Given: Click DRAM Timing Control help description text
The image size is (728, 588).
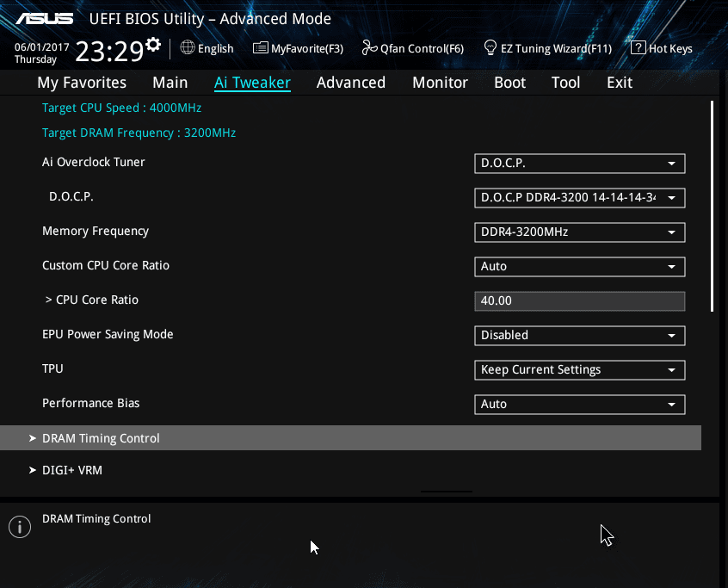Looking at the screenshot, I should [x=96, y=519].
